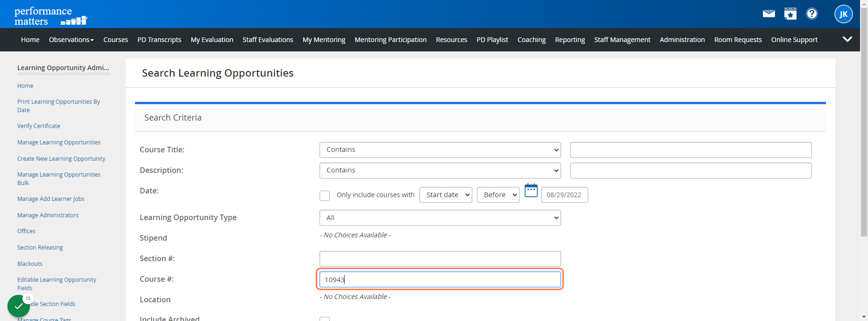Open Create New Learning Opportunity link

click(61, 159)
